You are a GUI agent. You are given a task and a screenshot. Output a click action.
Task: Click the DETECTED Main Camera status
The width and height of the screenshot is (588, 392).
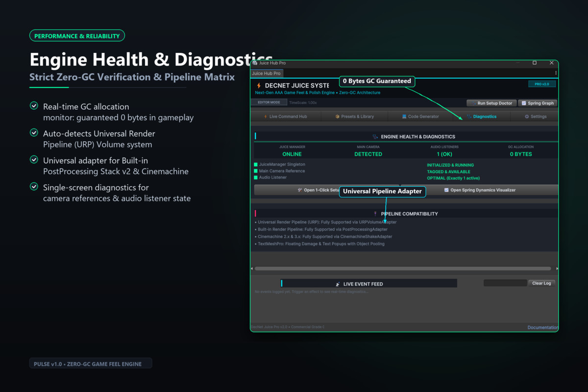click(368, 154)
